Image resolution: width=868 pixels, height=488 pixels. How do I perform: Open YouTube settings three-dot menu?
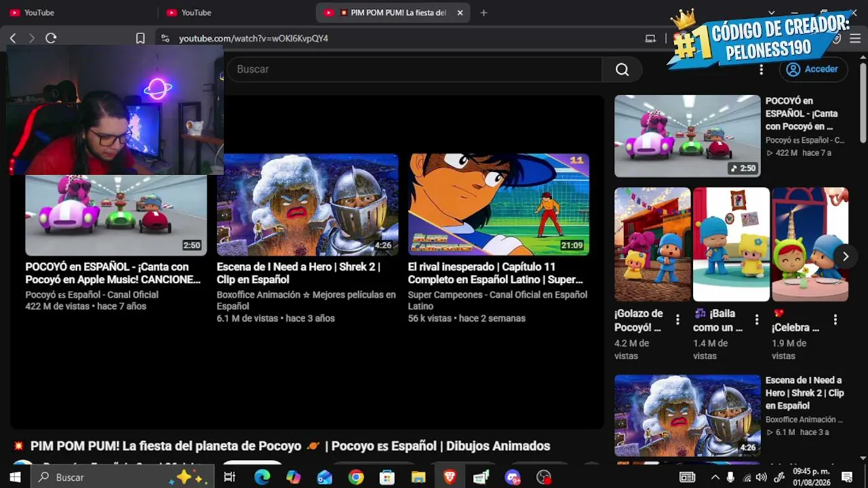[762, 69]
